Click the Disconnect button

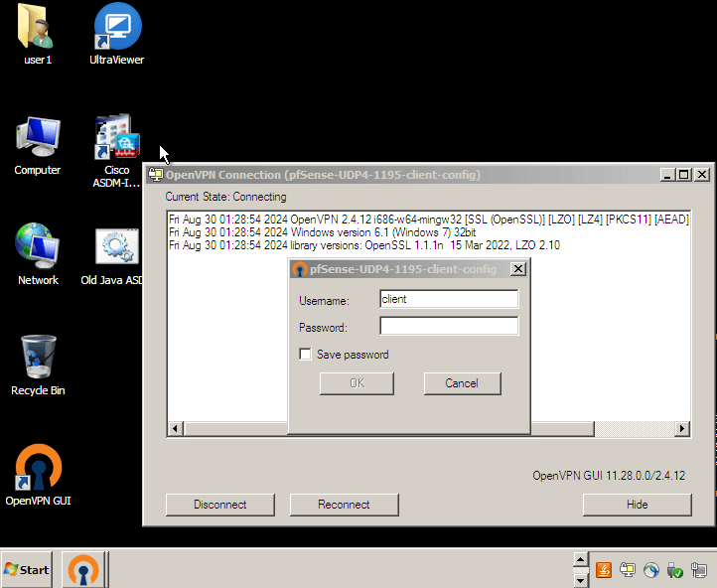219,505
